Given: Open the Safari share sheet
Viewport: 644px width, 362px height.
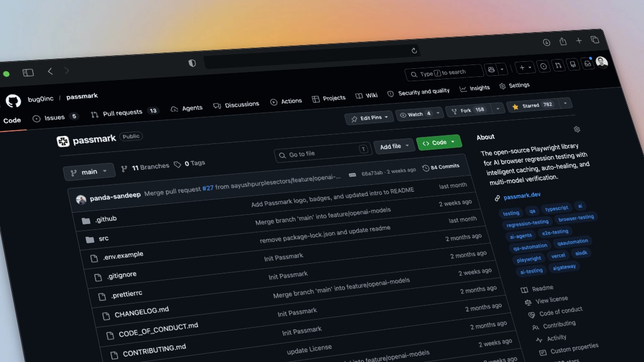Looking at the screenshot, I should coord(563,41).
